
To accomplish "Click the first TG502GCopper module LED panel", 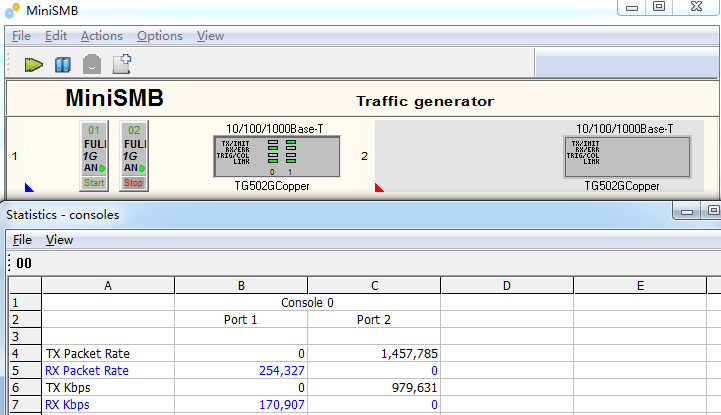I will (277, 156).
